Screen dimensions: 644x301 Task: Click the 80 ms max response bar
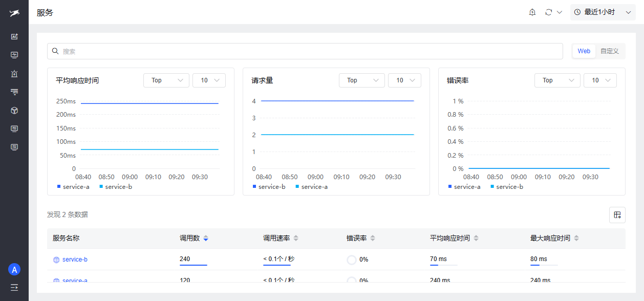pyautogui.click(x=544, y=265)
